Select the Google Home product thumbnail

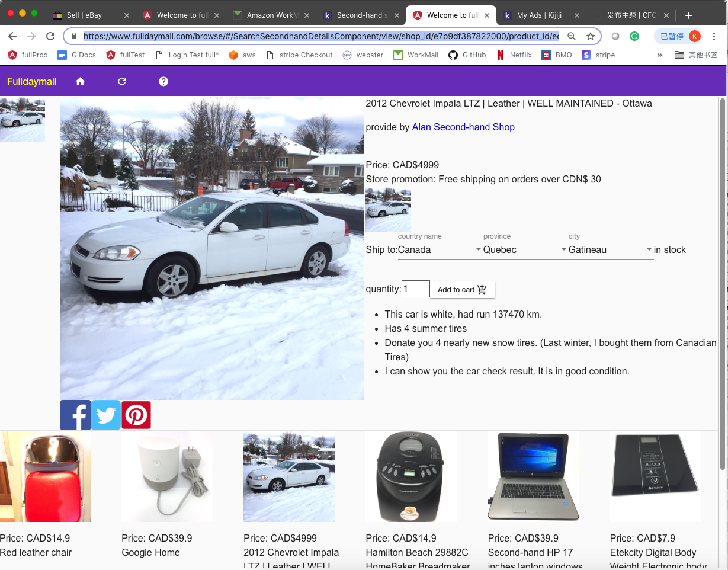tap(167, 476)
